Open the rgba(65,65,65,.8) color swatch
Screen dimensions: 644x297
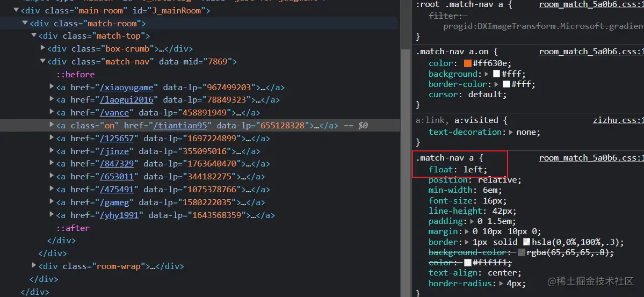pos(521,252)
